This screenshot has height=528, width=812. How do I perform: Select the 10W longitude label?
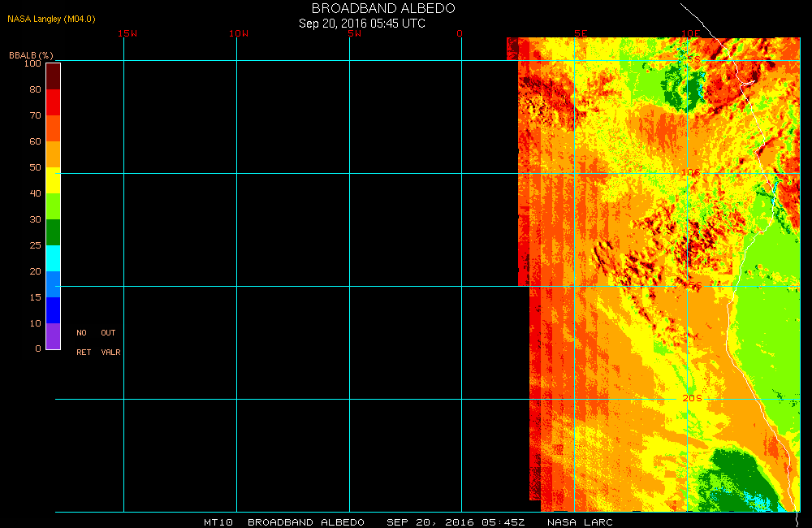pyautogui.click(x=239, y=33)
